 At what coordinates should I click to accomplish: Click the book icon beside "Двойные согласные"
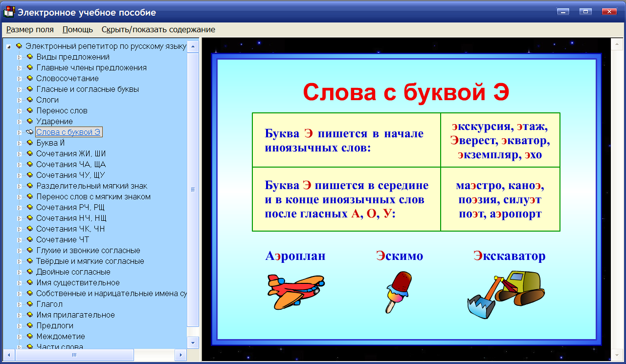pyautogui.click(x=29, y=271)
